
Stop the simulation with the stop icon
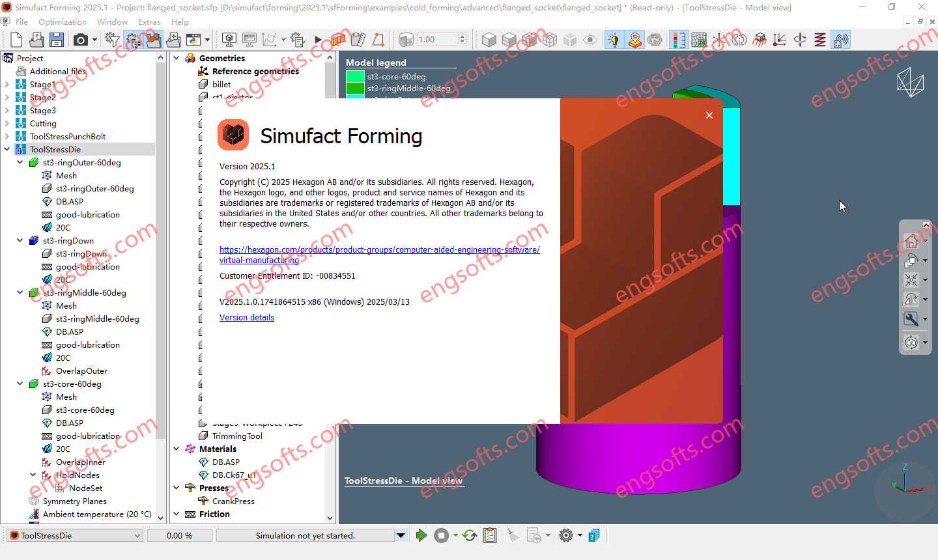click(442, 535)
